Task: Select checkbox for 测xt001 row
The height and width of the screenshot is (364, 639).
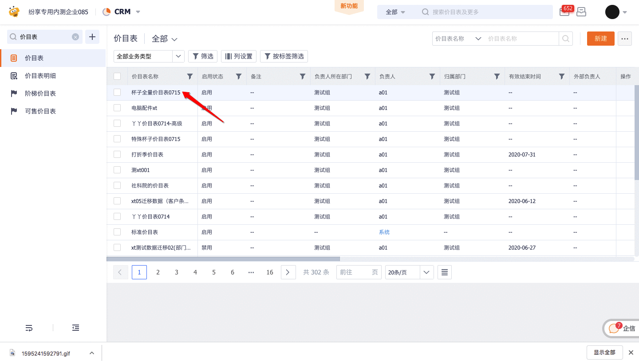Action: (117, 170)
